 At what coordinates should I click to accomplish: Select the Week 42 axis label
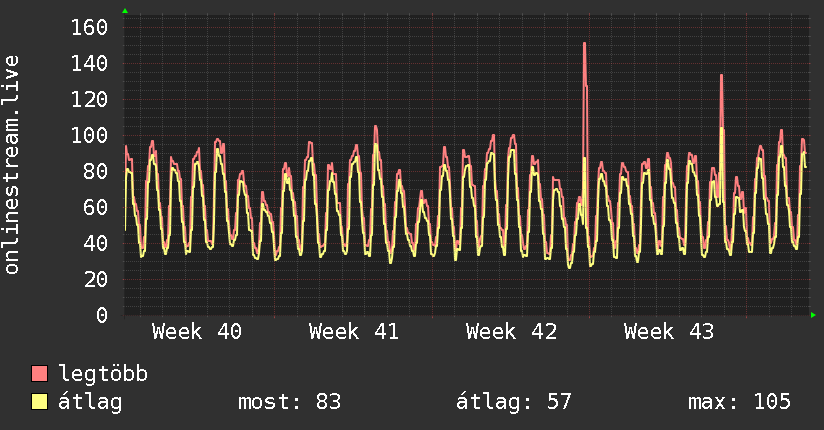511,331
